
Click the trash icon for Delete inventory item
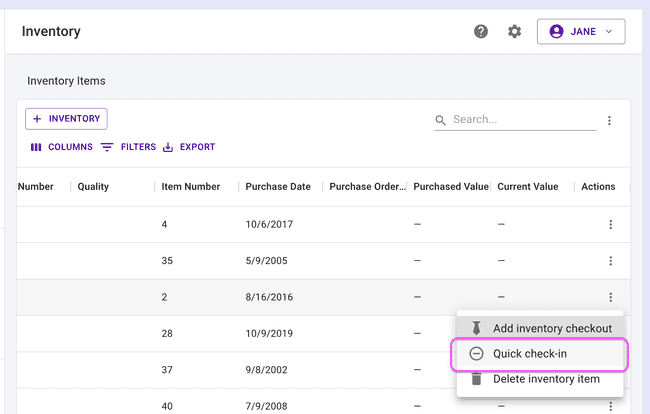(476, 379)
